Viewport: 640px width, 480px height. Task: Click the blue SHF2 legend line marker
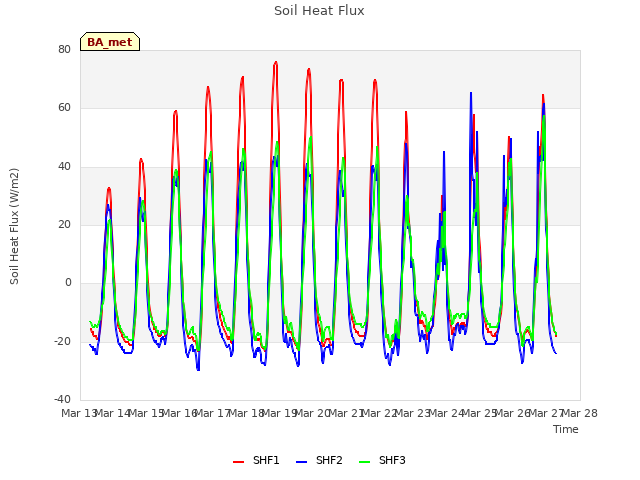pos(302,462)
